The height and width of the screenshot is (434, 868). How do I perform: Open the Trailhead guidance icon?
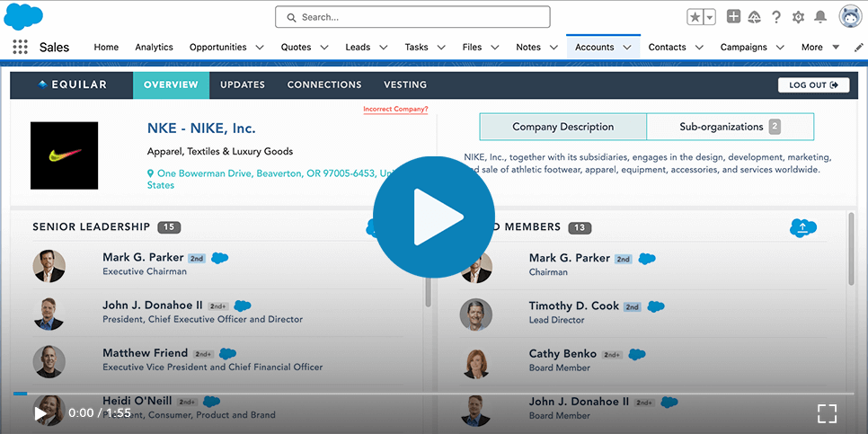coord(755,17)
